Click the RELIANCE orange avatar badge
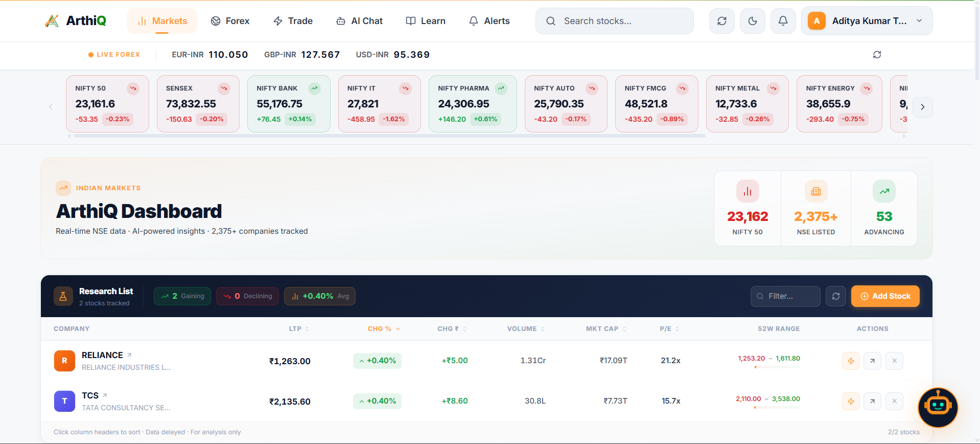980x444 pixels. (x=64, y=361)
